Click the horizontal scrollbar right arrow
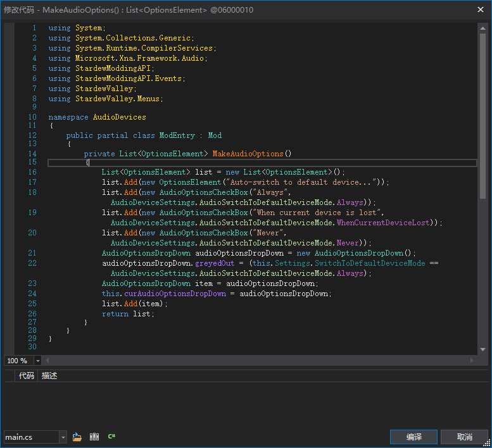 pyautogui.click(x=472, y=361)
